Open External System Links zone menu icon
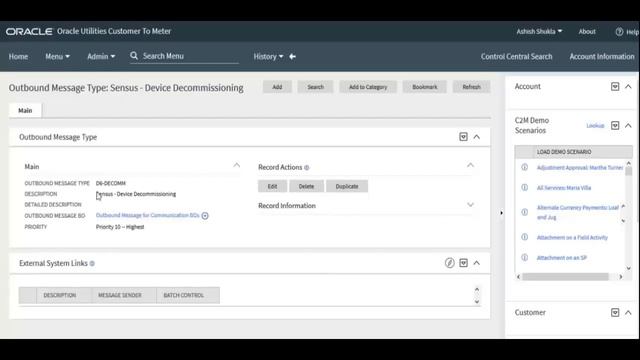This screenshot has height=360, width=640. (463, 263)
